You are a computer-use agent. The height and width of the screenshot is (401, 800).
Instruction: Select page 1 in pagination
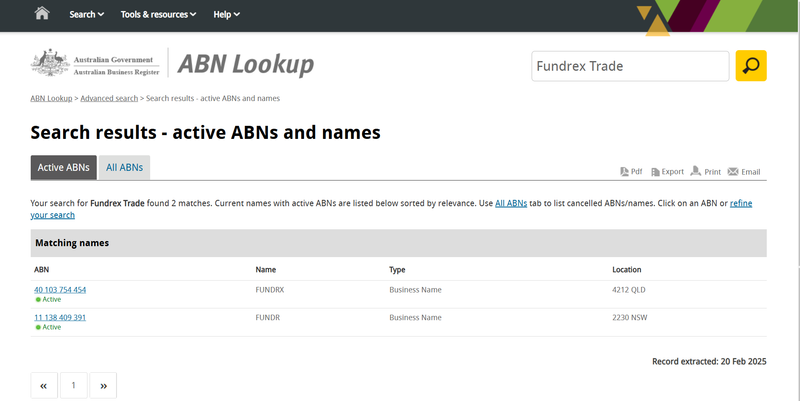click(x=73, y=386)
